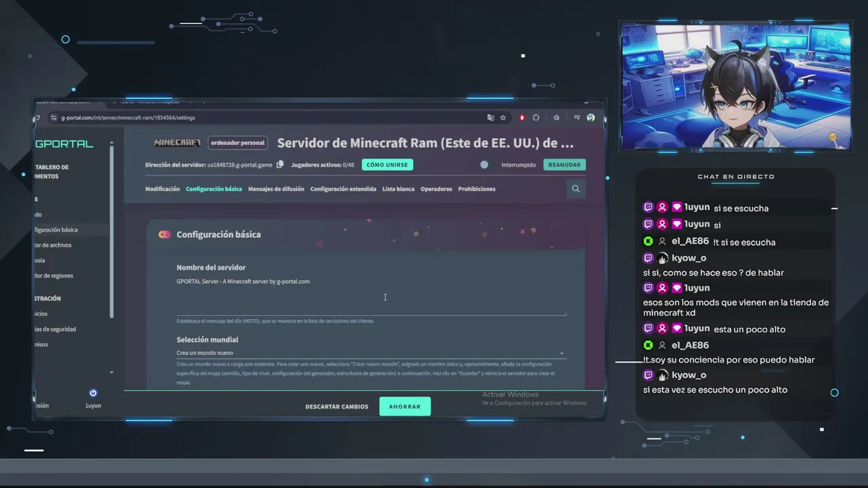
Task: Click the AHORRAR save button
Action: pos(405,407)
